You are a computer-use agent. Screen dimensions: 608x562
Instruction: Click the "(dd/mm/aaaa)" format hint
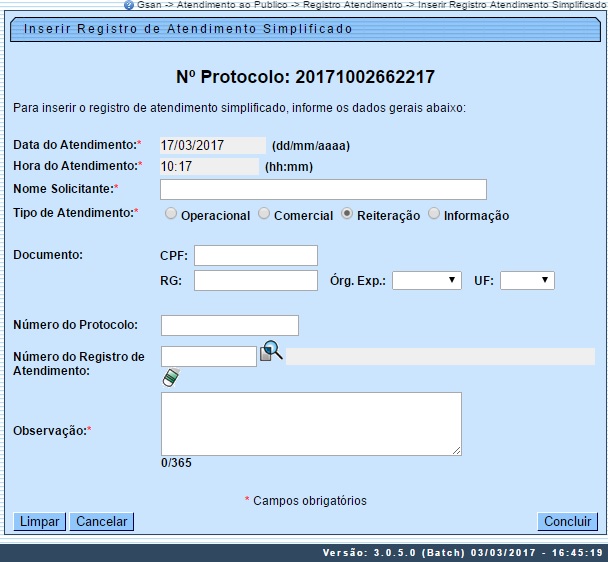tap(311, 146)
